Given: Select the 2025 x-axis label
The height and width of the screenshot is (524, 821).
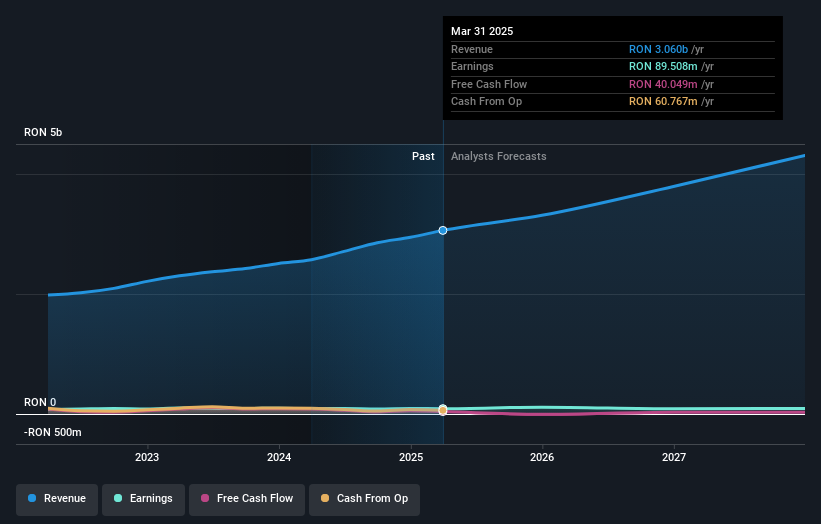Looking at the screenshot, I should 411,457.
